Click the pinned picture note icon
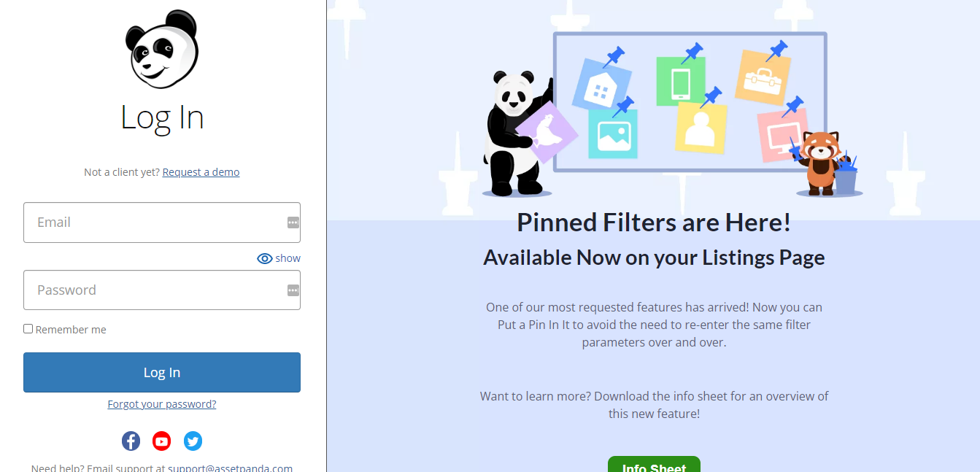This screenshot has height=472, width=980. coord(613,134)
